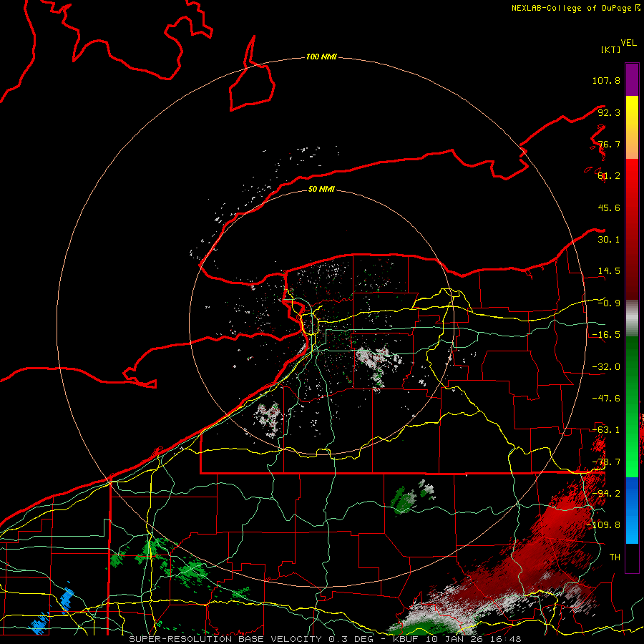Select the 92.3 scale value

tap(609, 112)
